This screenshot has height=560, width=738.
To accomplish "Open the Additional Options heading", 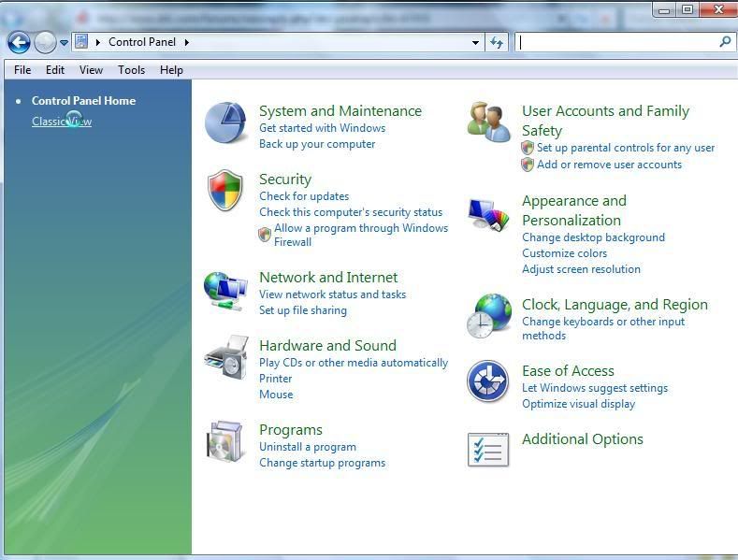I will (x=583, y=439).
